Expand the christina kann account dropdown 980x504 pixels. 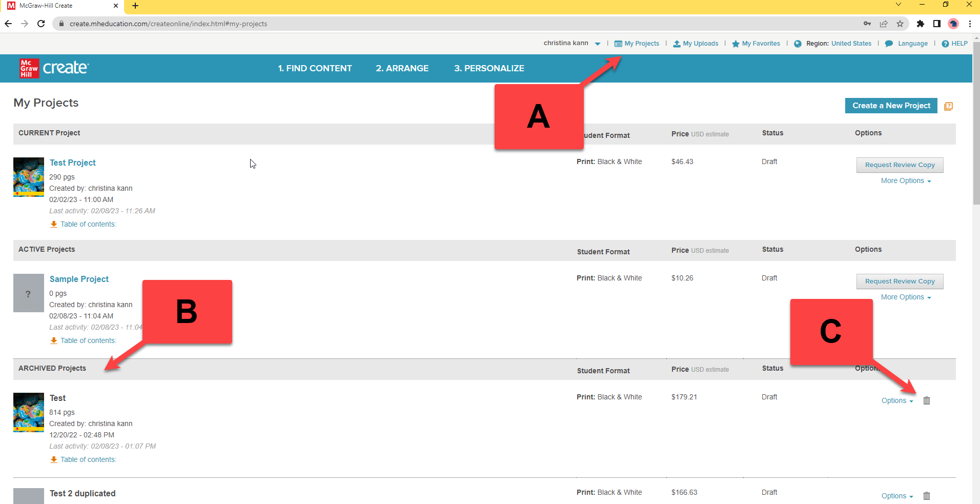[x=597, y=44]
